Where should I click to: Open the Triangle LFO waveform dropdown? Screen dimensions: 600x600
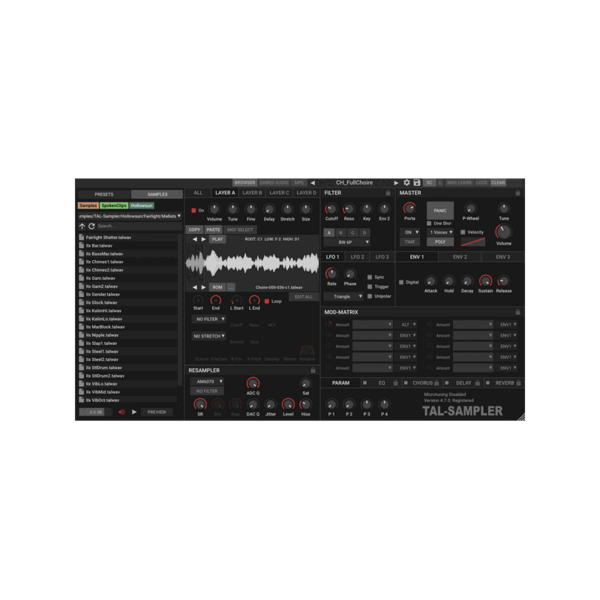pos(343,297)
